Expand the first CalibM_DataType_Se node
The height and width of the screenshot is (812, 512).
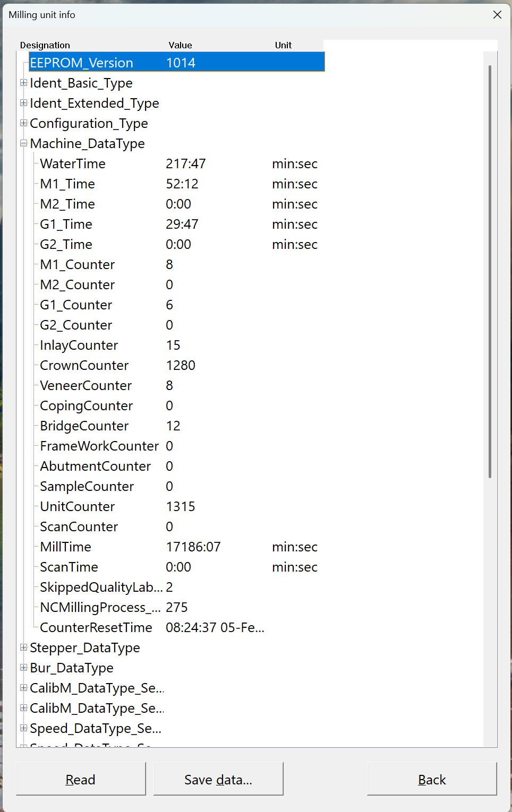23,687
